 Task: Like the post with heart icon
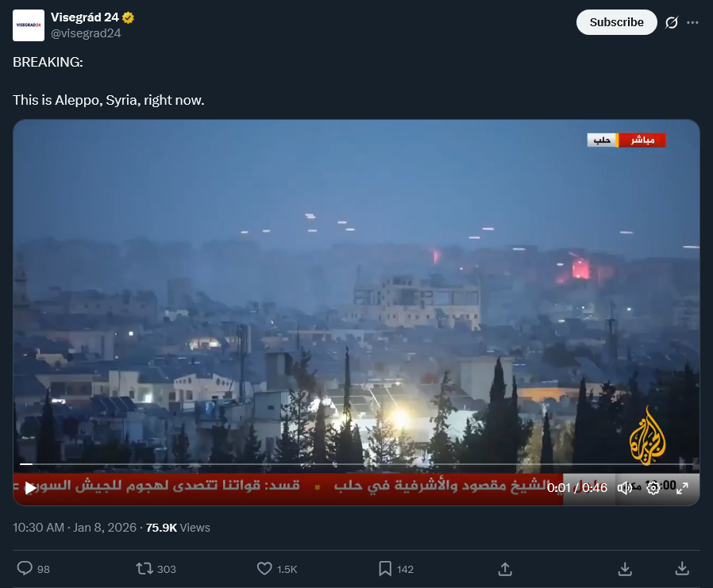tap(264, 568)
